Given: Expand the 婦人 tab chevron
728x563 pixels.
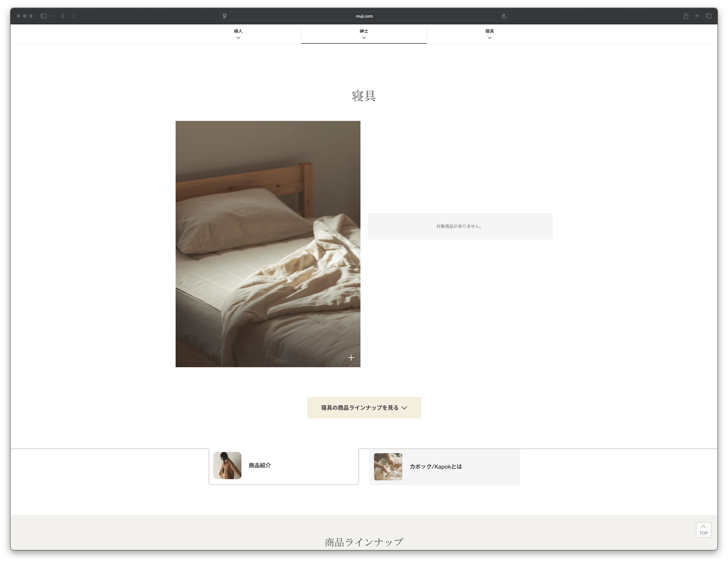Looking at the screenshot, I should tap(238, 38).
